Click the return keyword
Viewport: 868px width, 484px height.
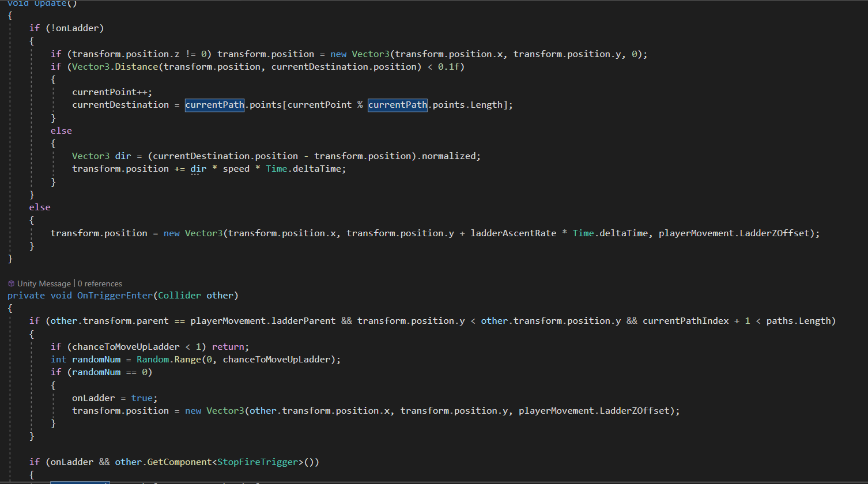[x=228, y=347]
